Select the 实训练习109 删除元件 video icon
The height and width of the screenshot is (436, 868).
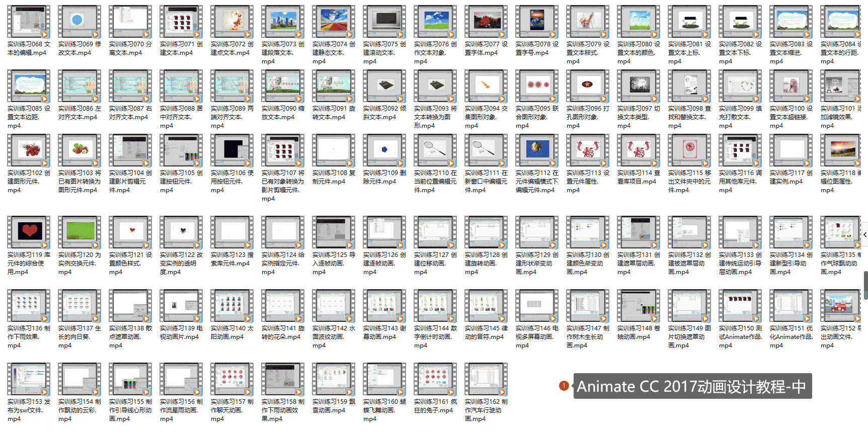coord(384,151)
